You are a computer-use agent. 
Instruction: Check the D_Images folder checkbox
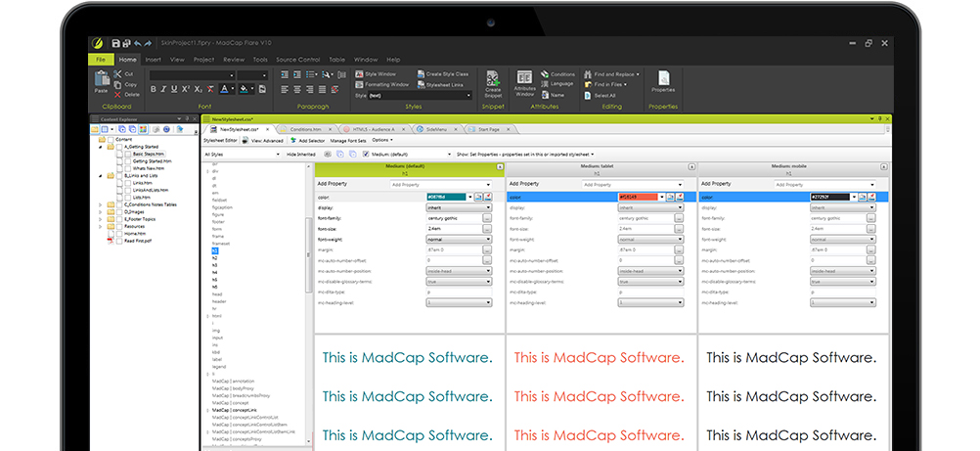118,211
